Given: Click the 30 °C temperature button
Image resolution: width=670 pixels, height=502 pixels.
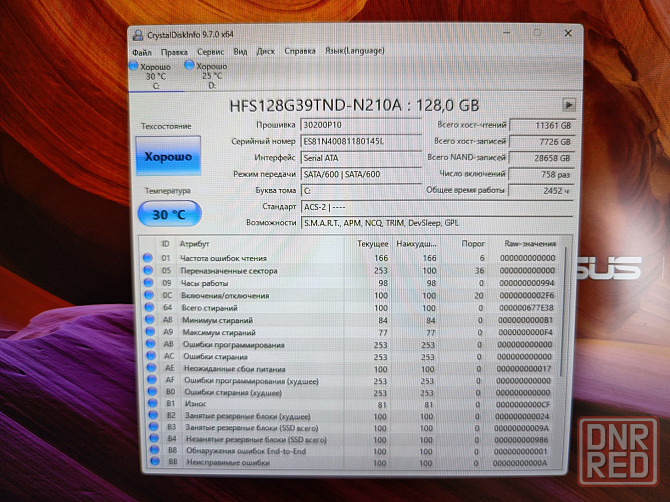Looking at the screenshot, I should pos(167,213).
